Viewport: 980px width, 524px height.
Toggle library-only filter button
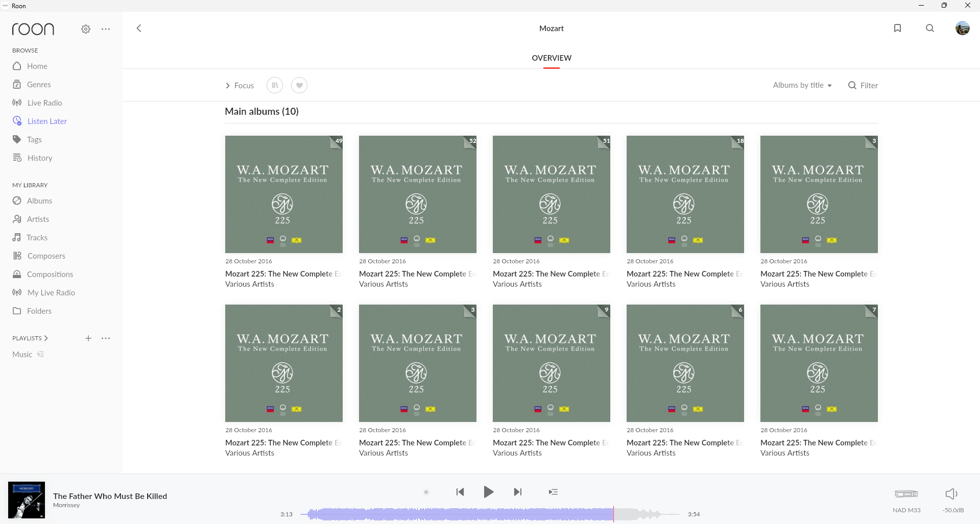coord(275,85)
